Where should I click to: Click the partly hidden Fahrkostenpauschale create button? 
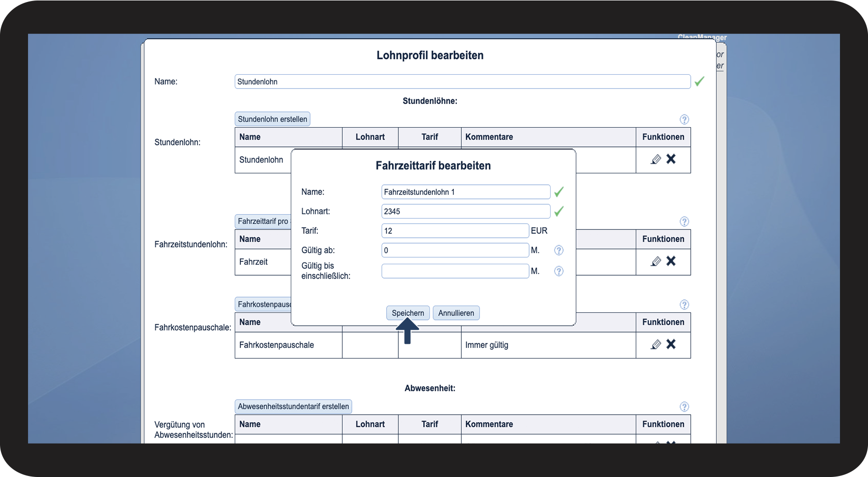[x=263, y=304]
